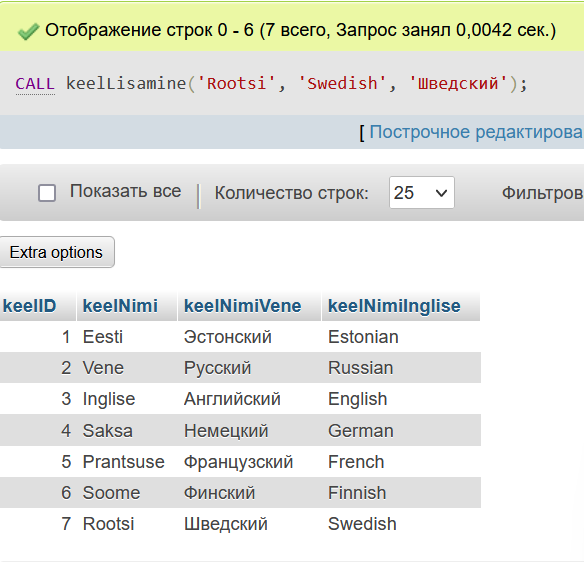Click the Extra options button
The height and width of the screenshot is (562, 584).
pos(57,252)
